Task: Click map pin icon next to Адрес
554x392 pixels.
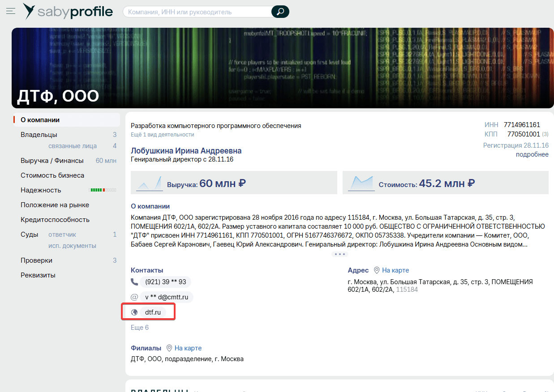Action: (377, 270)
